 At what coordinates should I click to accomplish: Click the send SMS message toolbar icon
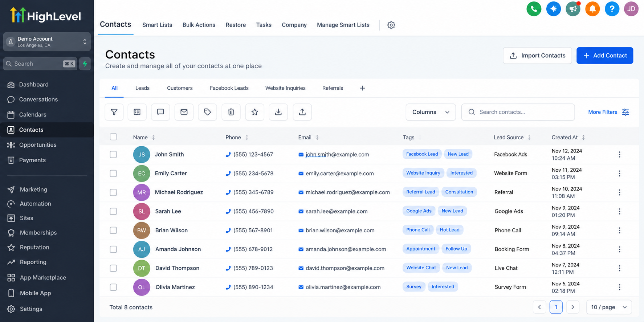point(160,112)
